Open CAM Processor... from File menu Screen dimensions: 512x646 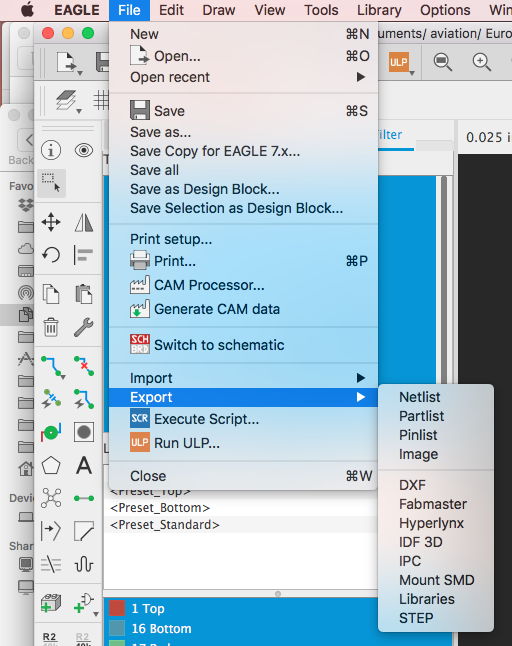click(x=243, y=285)
